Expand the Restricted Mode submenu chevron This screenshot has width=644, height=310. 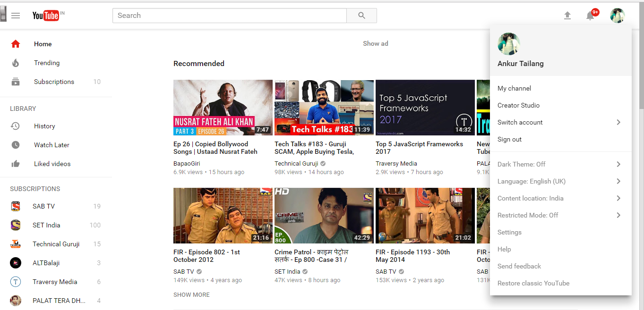(618, 215)
